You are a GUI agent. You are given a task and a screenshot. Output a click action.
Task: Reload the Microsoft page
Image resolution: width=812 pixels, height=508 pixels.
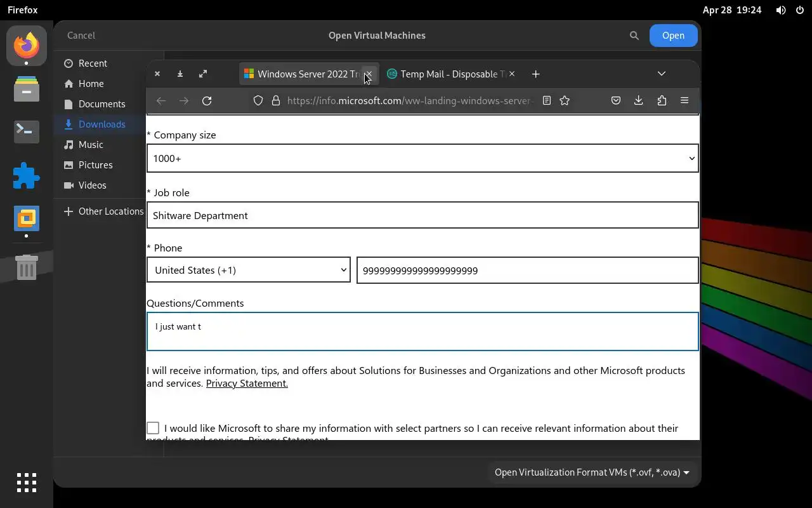(x=207, y=100)
